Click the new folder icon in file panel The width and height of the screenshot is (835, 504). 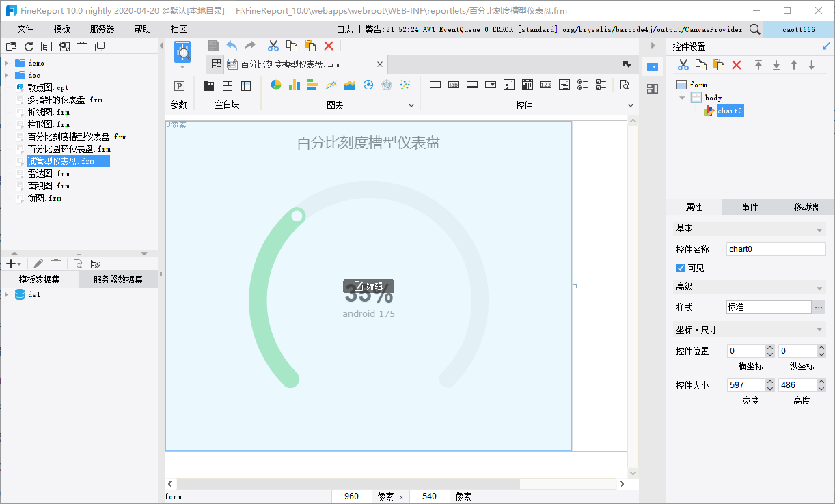coord(11,46)
